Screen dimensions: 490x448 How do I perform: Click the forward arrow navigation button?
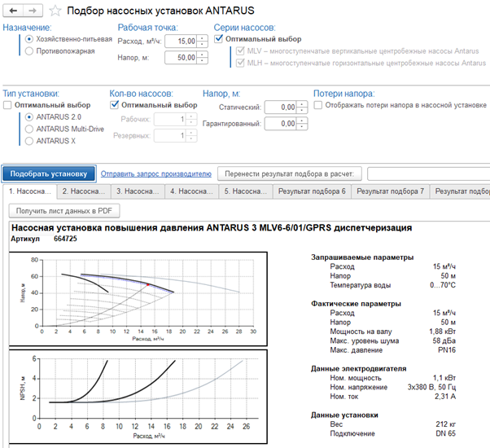[33, 11]
